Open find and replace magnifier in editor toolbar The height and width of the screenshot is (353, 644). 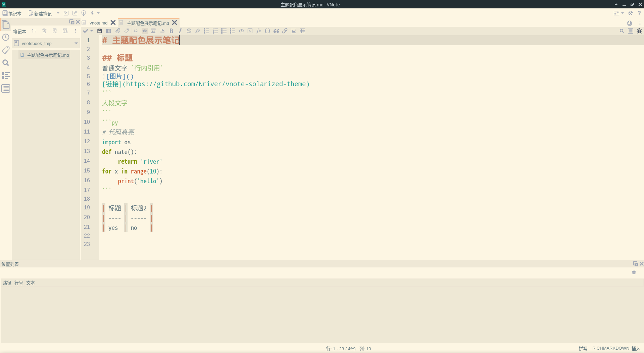622,31
